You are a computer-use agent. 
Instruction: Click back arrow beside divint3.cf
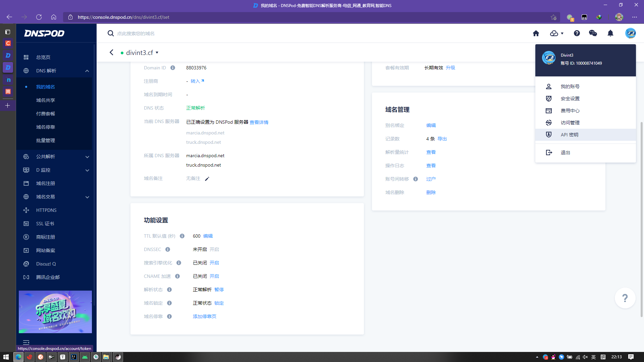click(x=112, y=53)
